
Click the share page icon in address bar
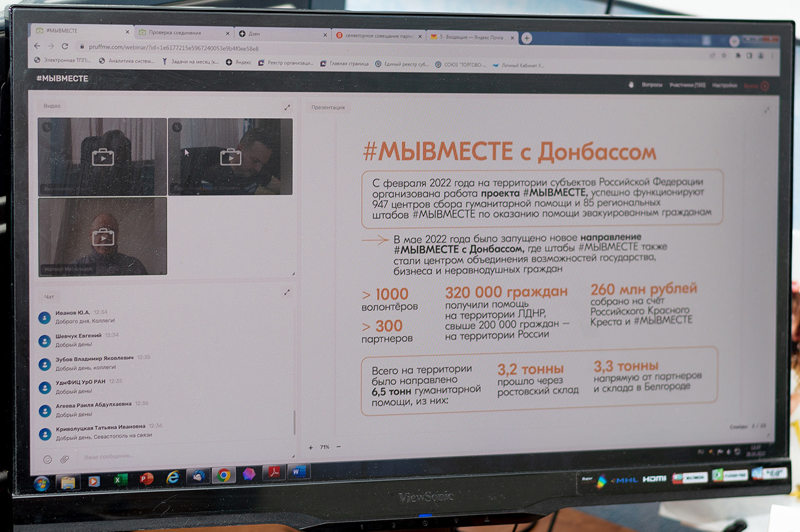tap(712, 55)
